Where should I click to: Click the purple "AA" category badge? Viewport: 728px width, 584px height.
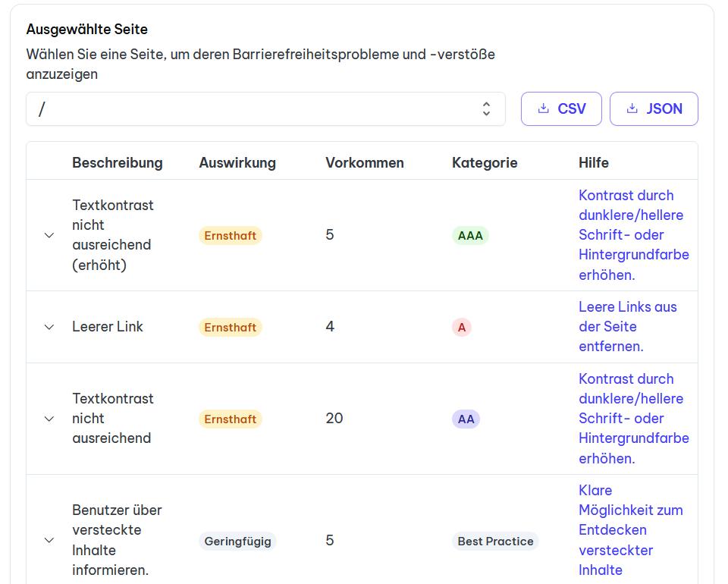[466, 419]
